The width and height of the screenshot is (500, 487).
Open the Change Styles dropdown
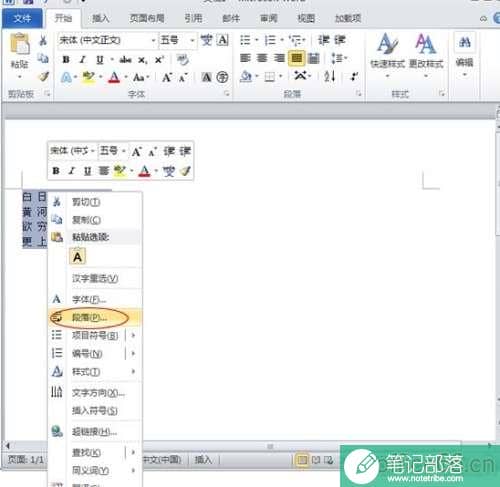pyautogui.click(x=426, y=54)
